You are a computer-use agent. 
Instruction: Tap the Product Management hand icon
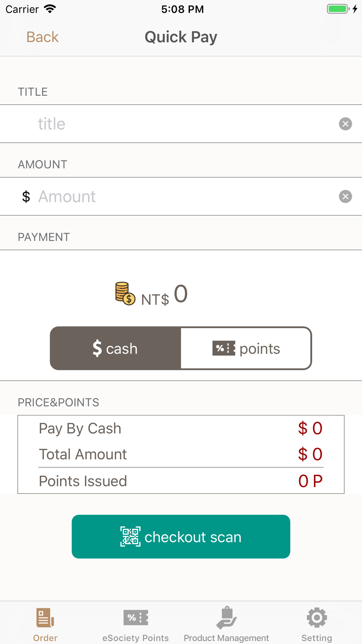click(x=226, y=618)
